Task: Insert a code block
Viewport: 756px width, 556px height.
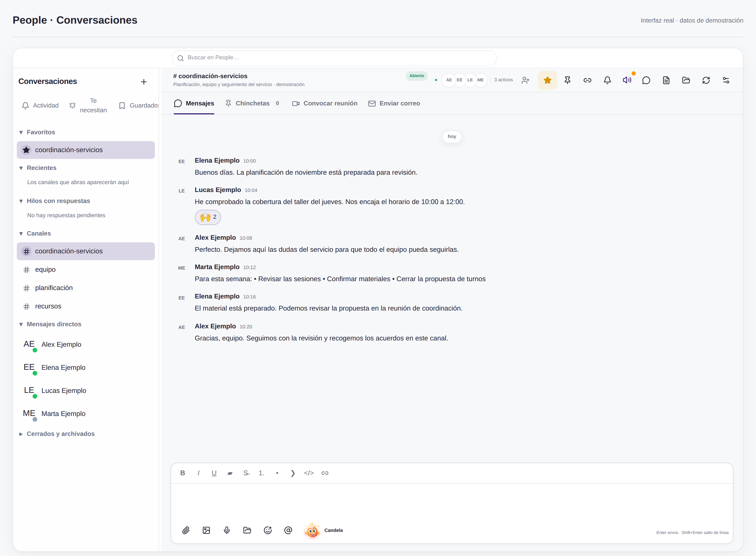Action: click(x=309, y=473)
